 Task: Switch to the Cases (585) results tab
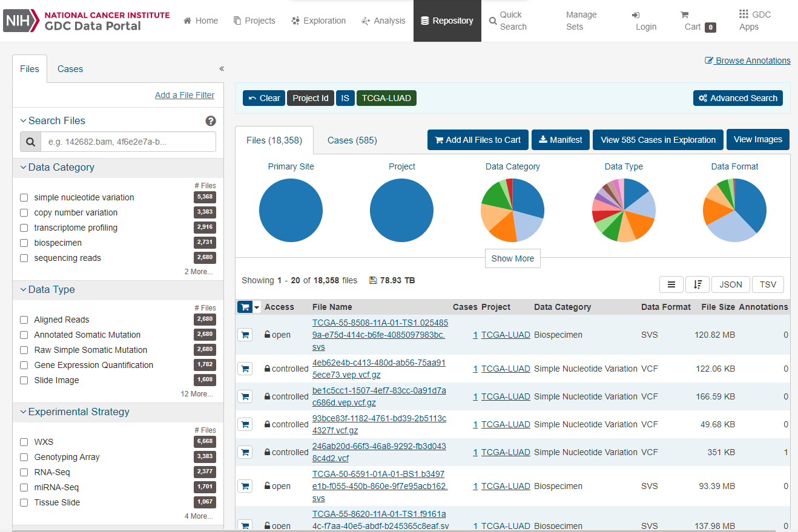tap(352, 140)
